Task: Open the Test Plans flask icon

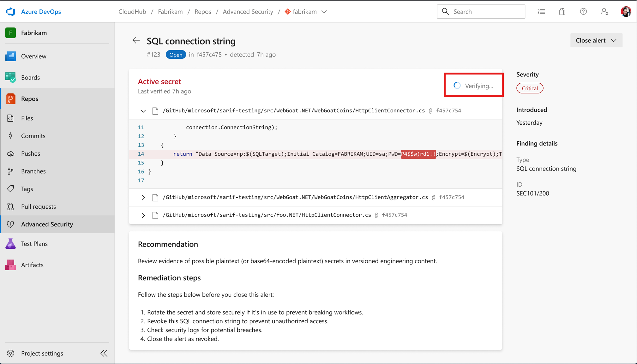Action: [10, 244]
